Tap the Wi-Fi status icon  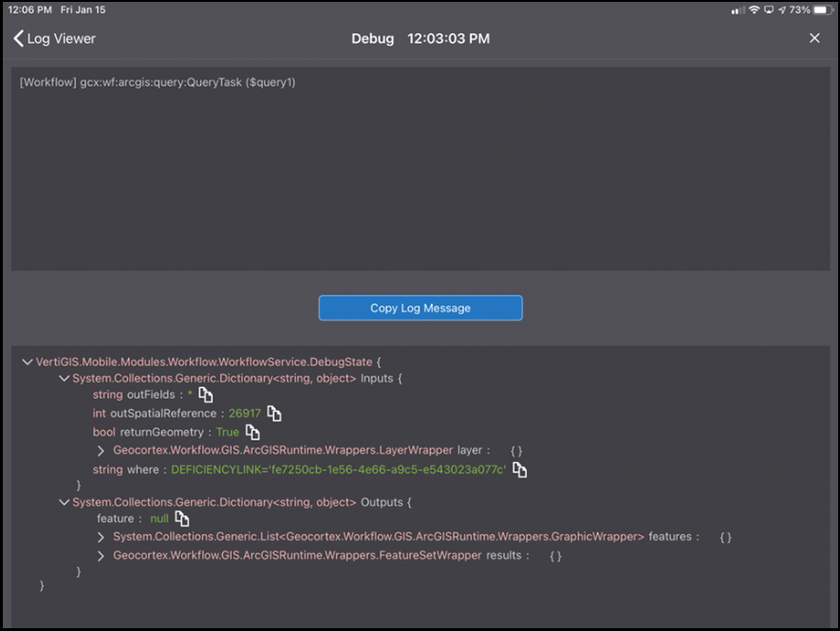755,9
